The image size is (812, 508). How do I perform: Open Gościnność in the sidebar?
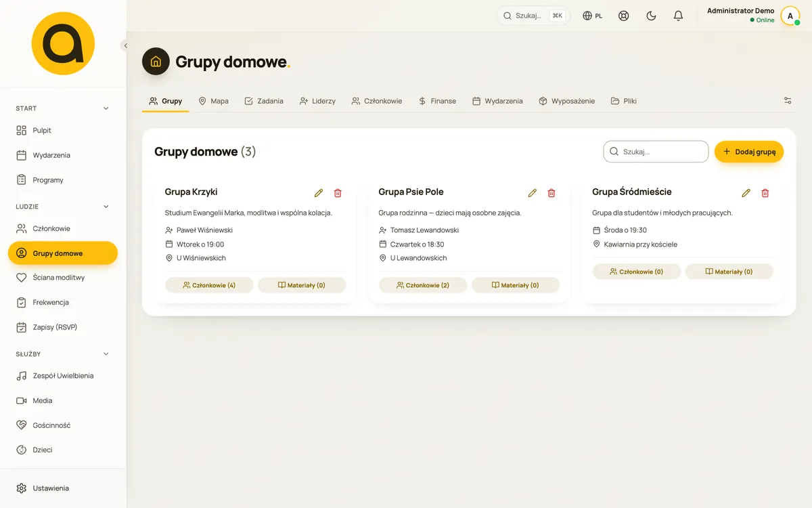coord(63,425)
